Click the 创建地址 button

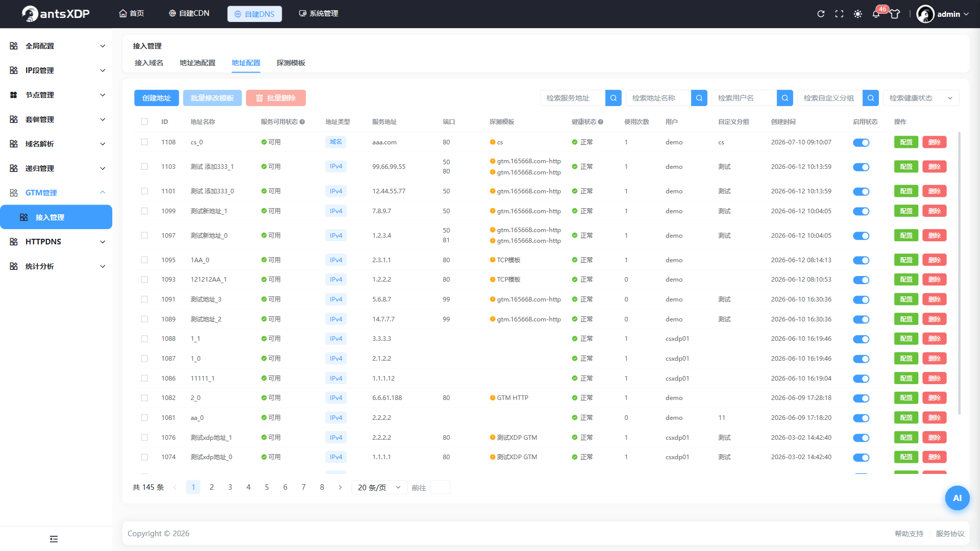pos(157,98)
